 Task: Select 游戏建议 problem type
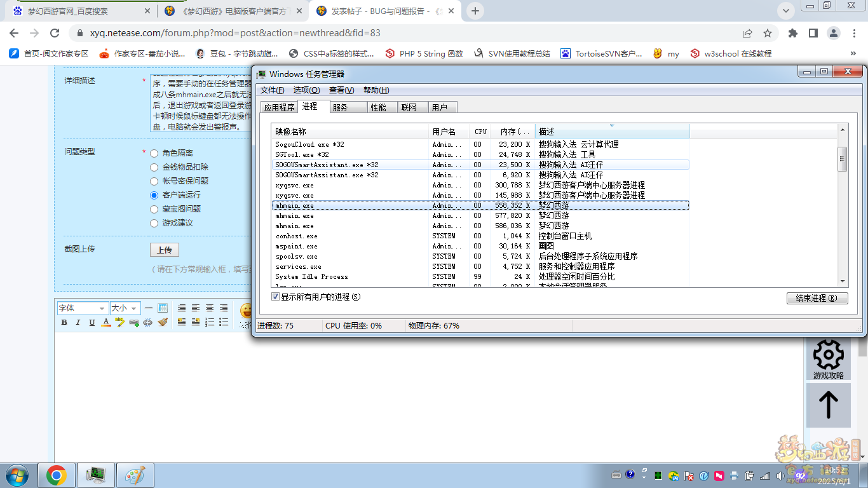click(154, 223)
